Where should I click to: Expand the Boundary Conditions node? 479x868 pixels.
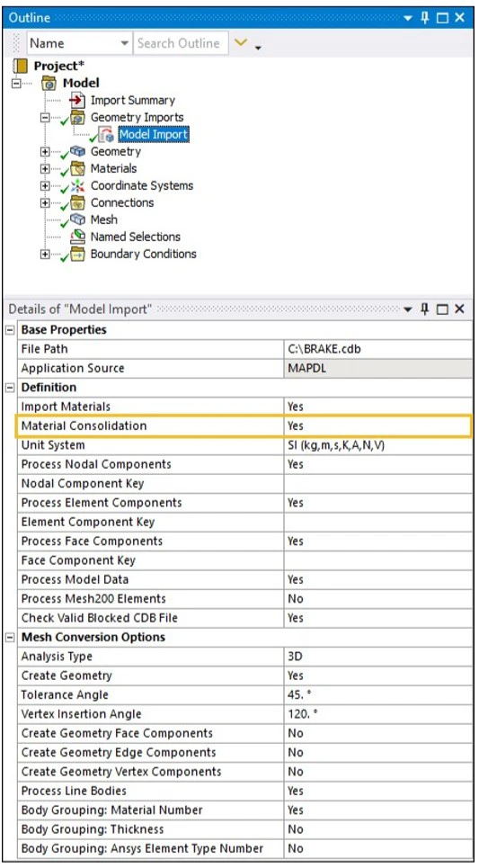click(x=45, y=254)
